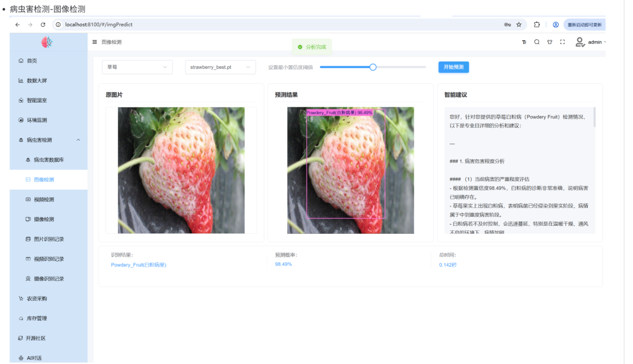The image size is (633, 364).
Task: Open 摄像识别记录 submenu item
Action: [49, 278]
